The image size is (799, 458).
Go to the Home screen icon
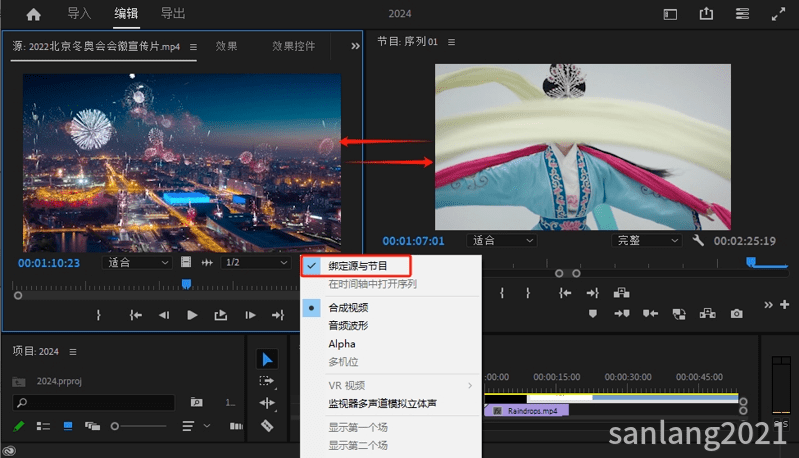coord(34,14)
